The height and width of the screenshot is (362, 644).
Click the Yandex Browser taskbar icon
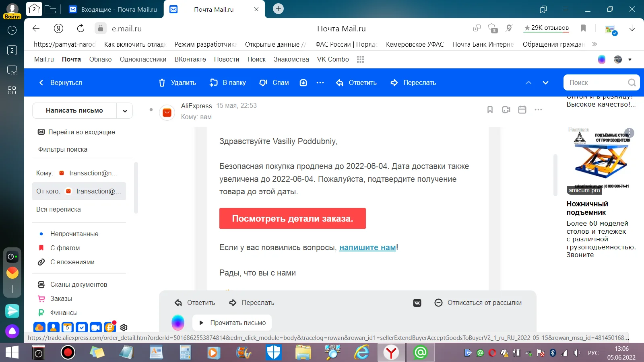pyautogui.click(x=391, y=353)
